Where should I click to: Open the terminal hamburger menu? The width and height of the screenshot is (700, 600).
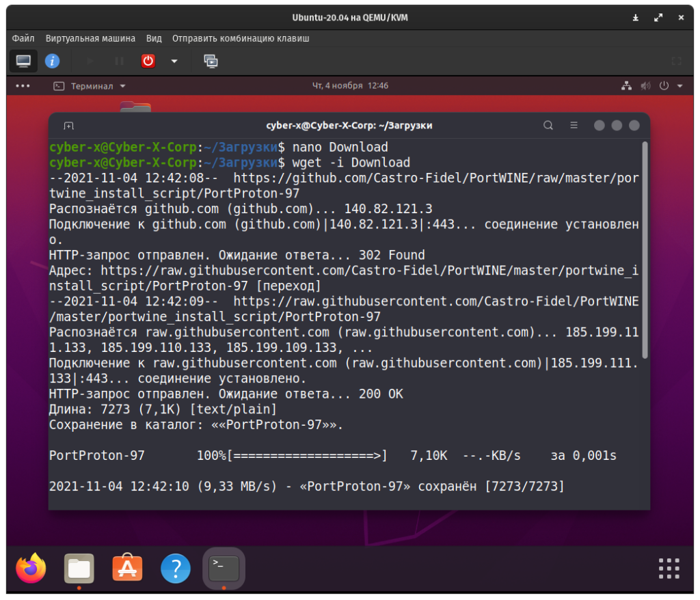tap(574, 126)
